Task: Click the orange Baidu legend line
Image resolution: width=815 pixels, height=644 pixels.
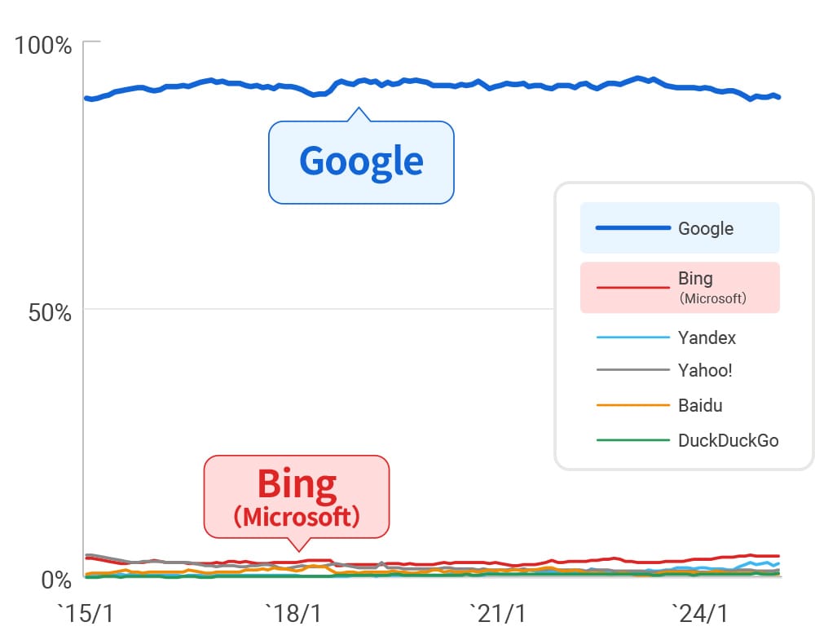Action: click(632, 405)
